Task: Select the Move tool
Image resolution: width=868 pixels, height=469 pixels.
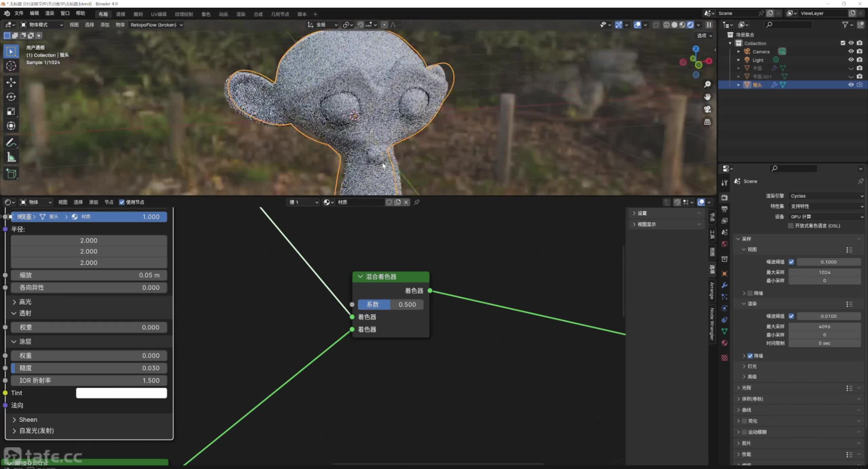Action: [11, 82]
